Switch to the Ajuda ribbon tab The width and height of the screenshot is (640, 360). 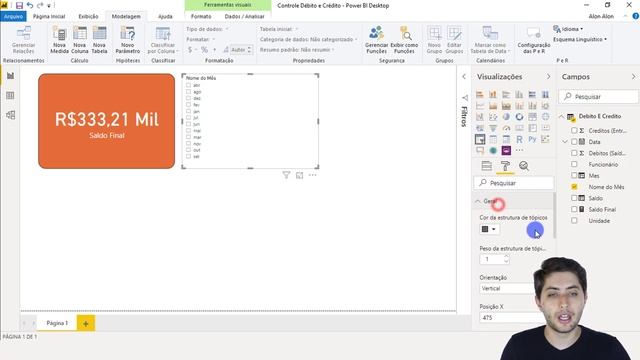click(165, 16)
